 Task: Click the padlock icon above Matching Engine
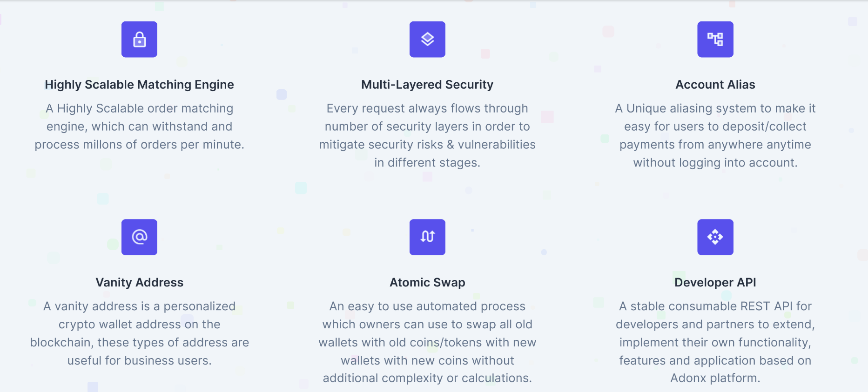[x=139, y=40]
